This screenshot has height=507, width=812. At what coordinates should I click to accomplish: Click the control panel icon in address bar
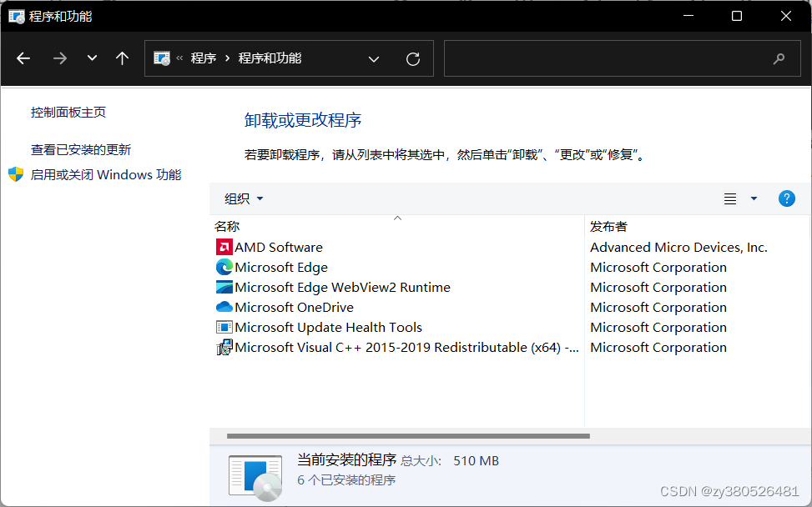pyautogui.click(x=162, y=58)
